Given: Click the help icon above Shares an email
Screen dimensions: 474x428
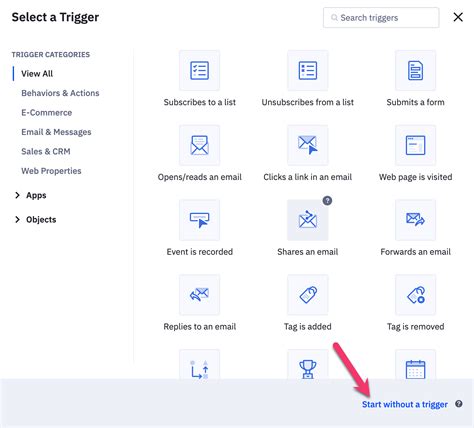Looking at the screenshot, I should point(327,200).
